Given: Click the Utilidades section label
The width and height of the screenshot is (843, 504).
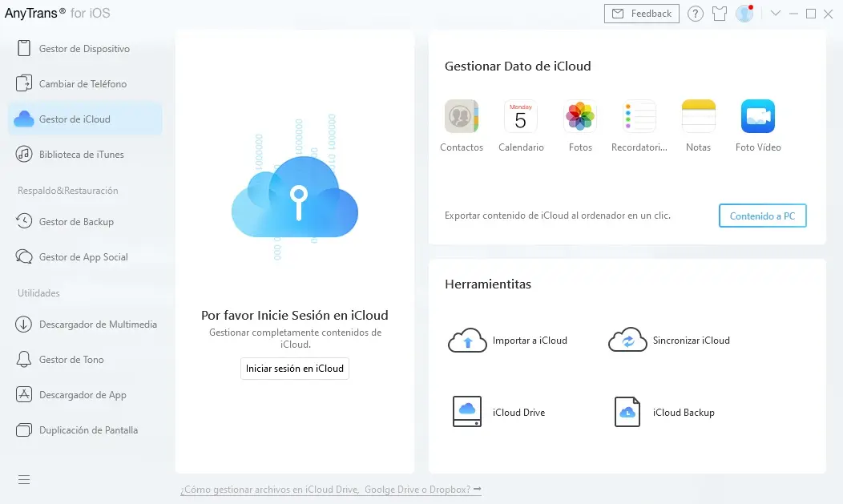Looking at the screenshot, I should click(38, 292).
